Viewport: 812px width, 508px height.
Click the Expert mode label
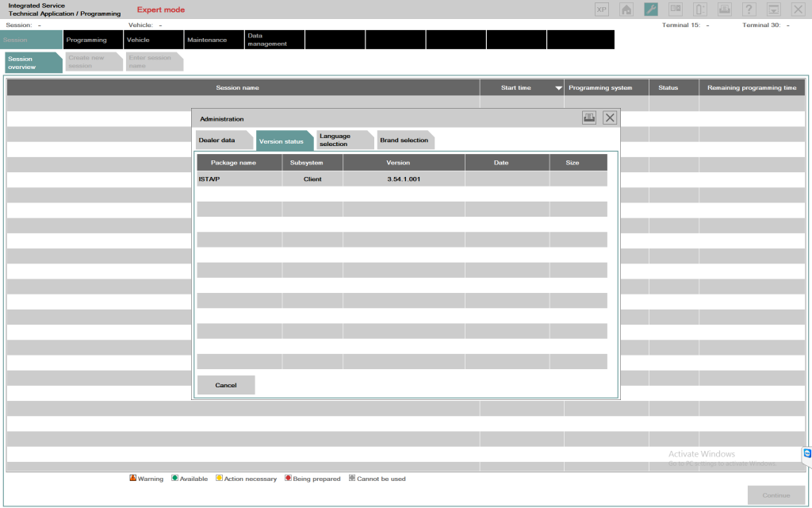point(160,10)
